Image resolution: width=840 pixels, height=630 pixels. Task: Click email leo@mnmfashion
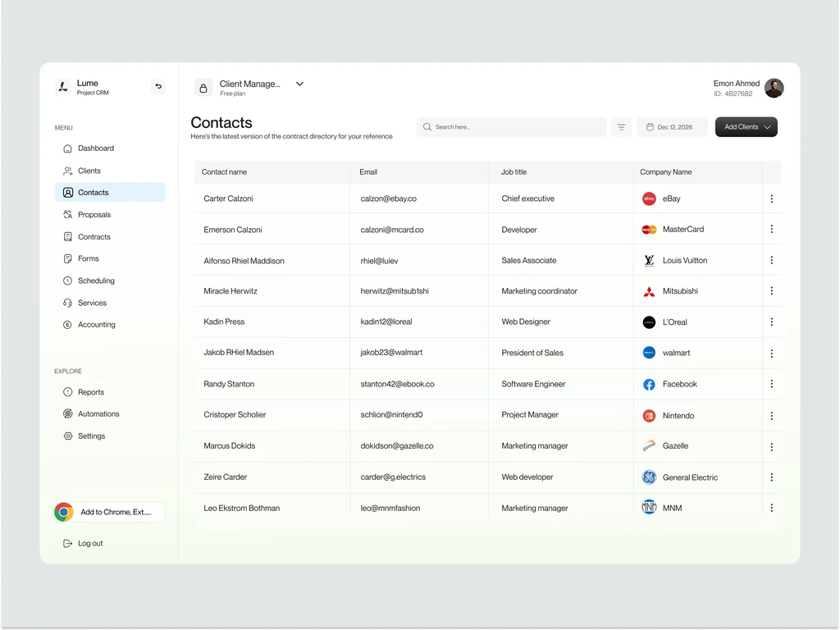390,508
